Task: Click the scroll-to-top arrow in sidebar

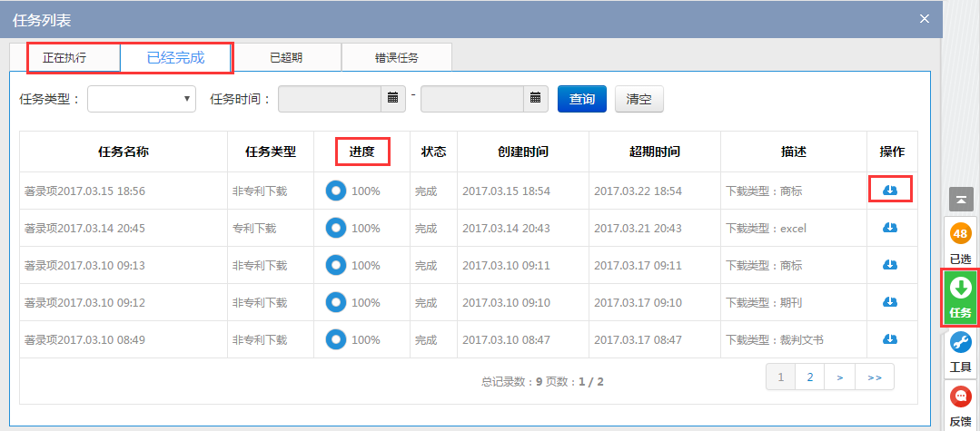Action: coord(960,198)
